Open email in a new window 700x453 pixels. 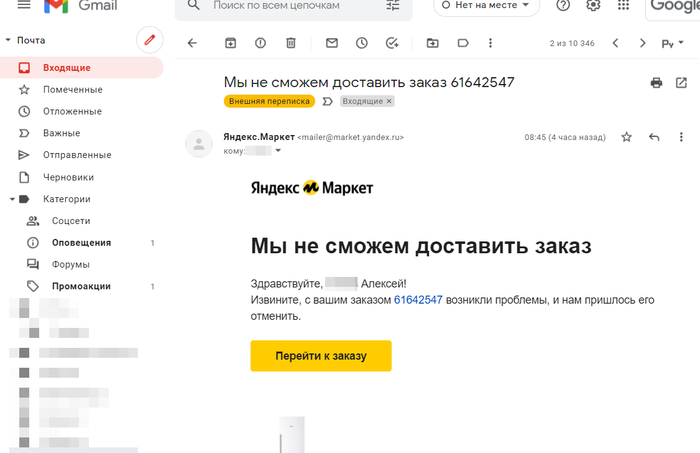pos(681,83)
